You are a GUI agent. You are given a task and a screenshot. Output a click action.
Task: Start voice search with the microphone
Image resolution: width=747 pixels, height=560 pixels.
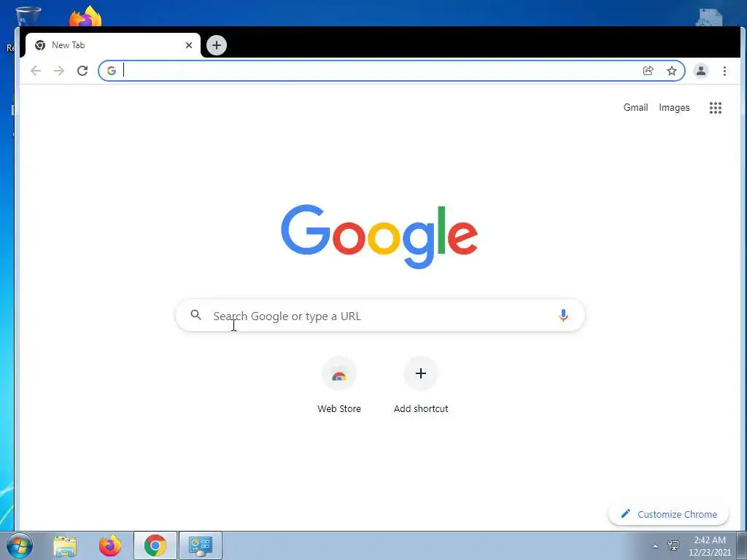click(x=563, y=315)
